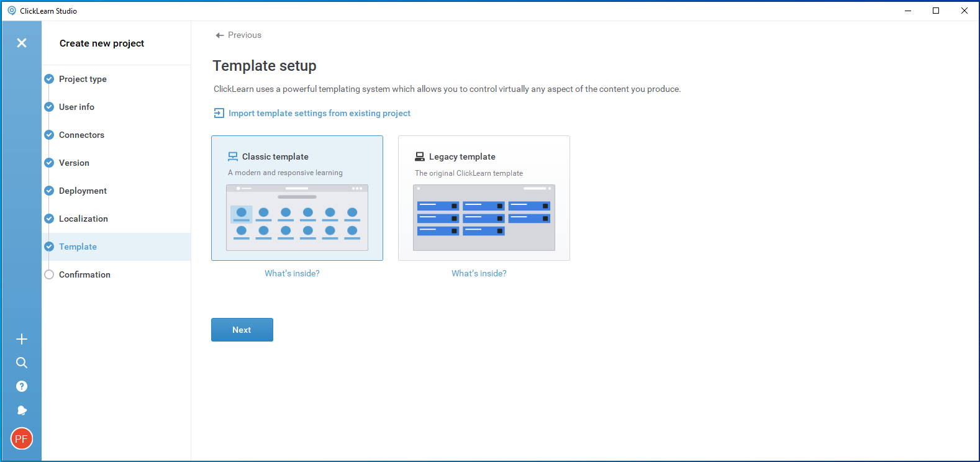Click the plus (add new) sidebar icon
This screenshot has width=980, height=462.
point(22,339)
